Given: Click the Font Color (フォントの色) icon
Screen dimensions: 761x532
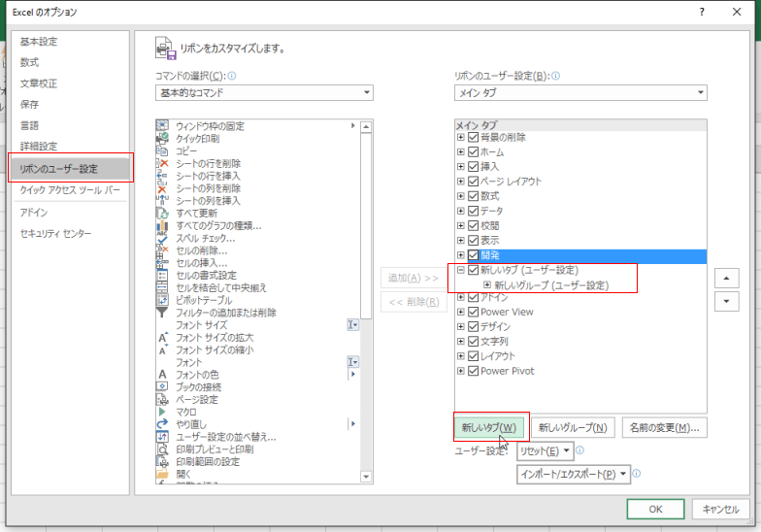Looking at the screenshot, I should click(x=162, y=375).
